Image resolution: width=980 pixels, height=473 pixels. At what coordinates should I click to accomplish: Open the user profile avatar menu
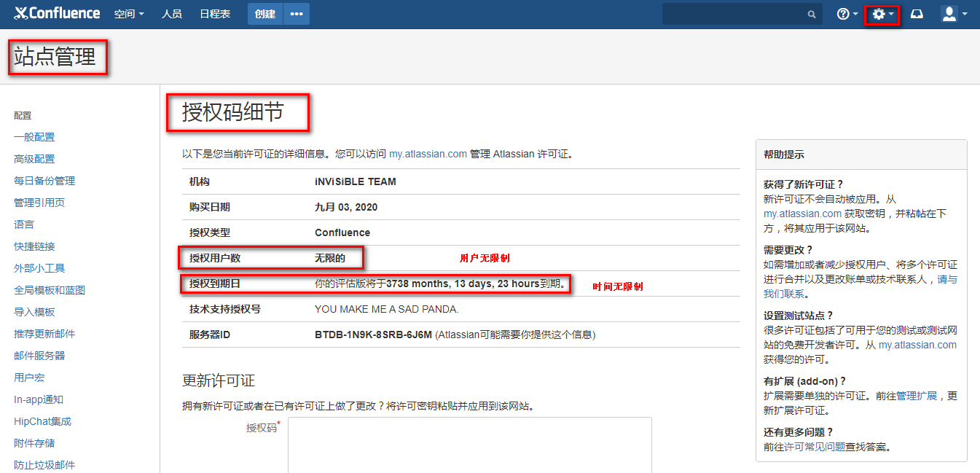point(953,14)
